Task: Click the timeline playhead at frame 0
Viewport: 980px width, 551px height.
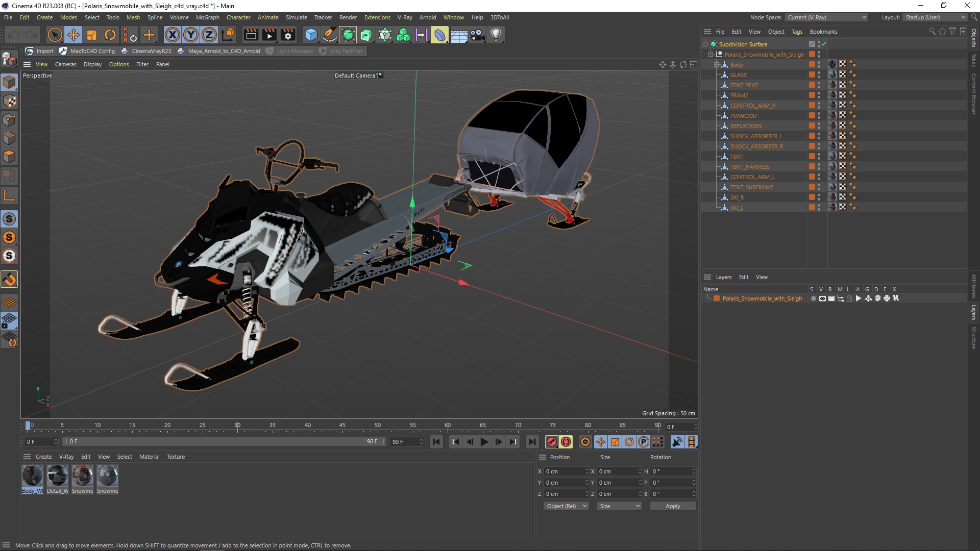Action: pos(28,425)
